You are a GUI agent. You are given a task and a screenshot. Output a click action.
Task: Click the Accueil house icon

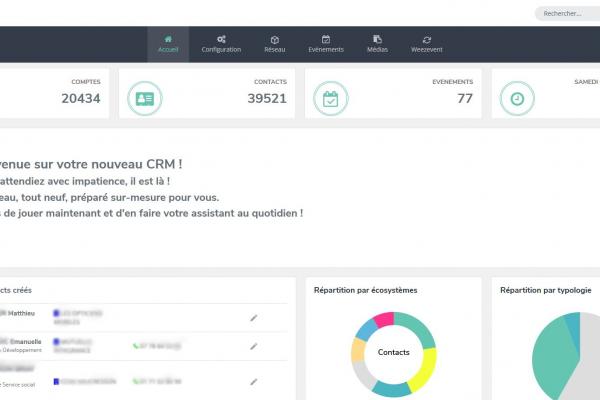click(x=168, y=39)
